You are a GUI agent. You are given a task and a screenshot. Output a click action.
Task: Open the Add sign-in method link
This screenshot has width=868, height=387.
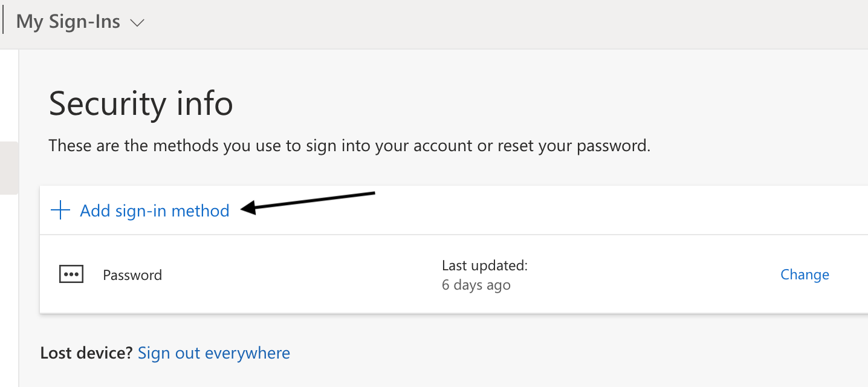pyautogui.click(x=155, y=210)
